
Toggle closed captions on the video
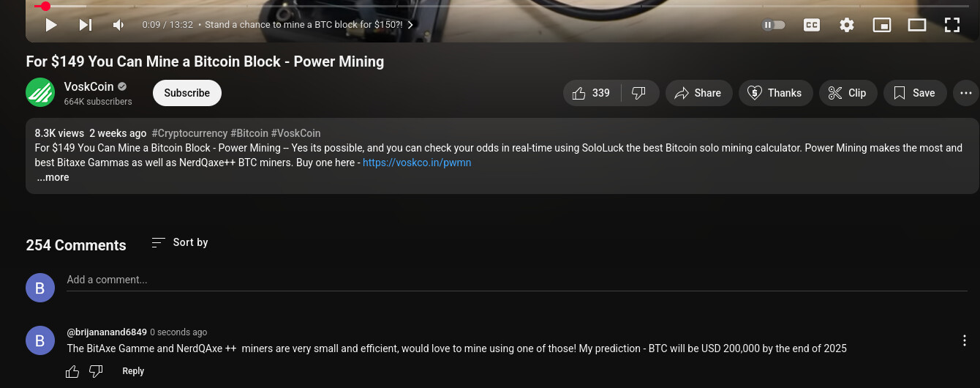point(812,25)
